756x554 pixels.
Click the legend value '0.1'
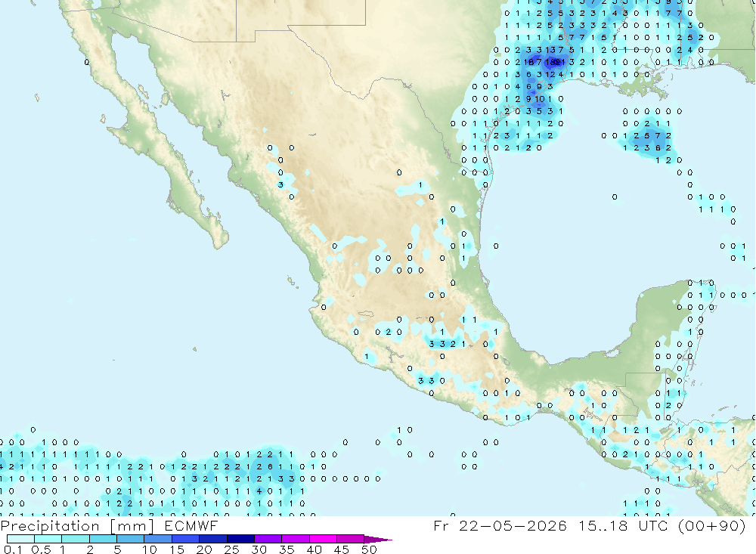click(x=13, y=549)
